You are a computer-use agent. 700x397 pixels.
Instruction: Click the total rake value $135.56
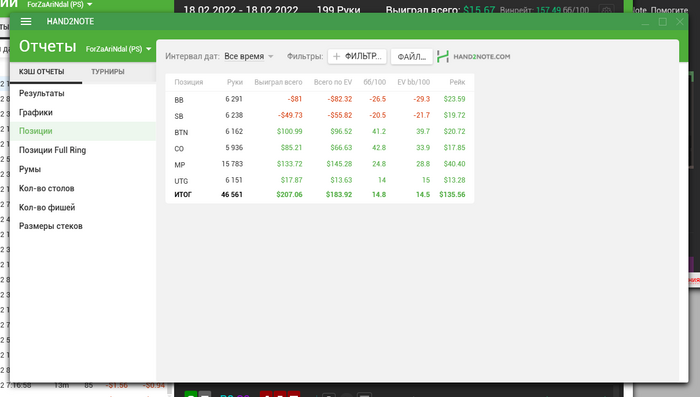(x=452, y=195)
